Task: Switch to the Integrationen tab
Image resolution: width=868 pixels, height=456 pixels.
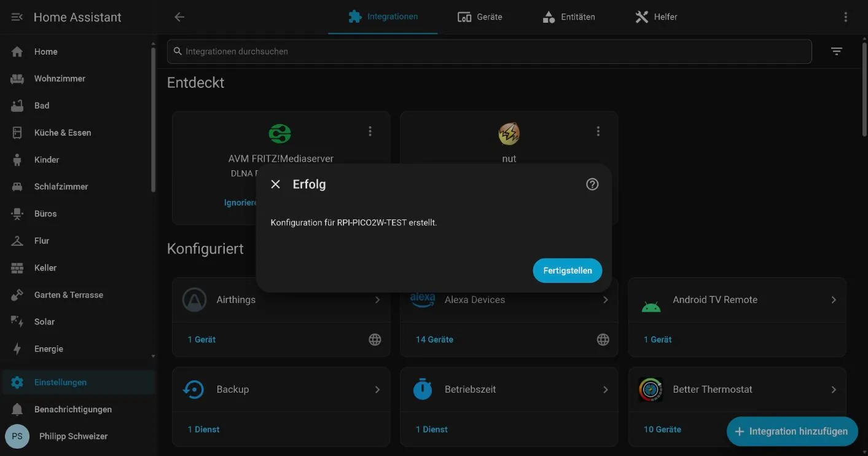Action: pyautogui.click(x=383, y=17)
